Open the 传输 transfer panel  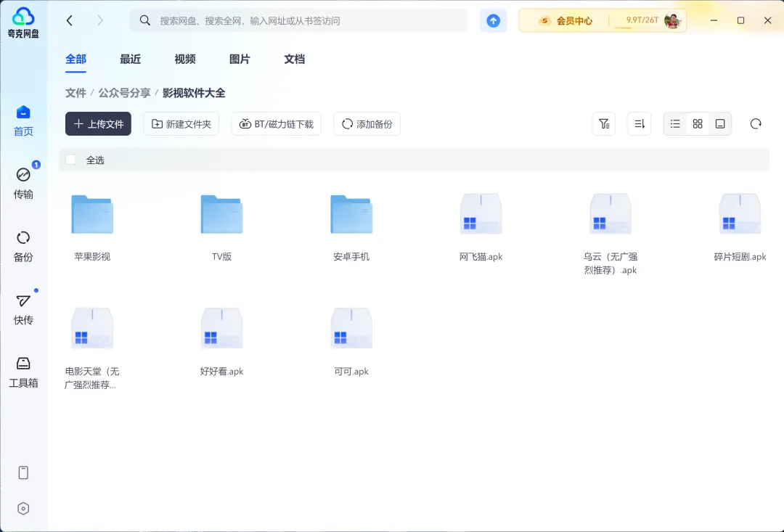[23, 184]
